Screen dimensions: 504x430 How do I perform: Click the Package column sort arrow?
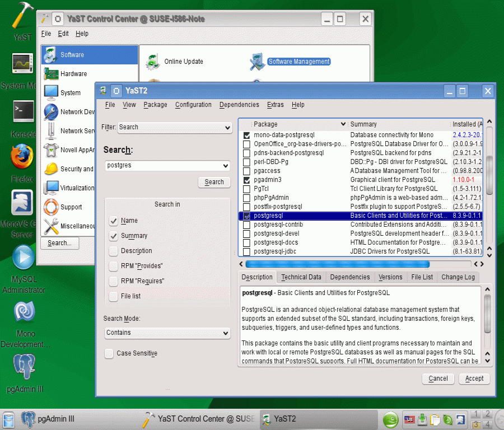(343, 124)
